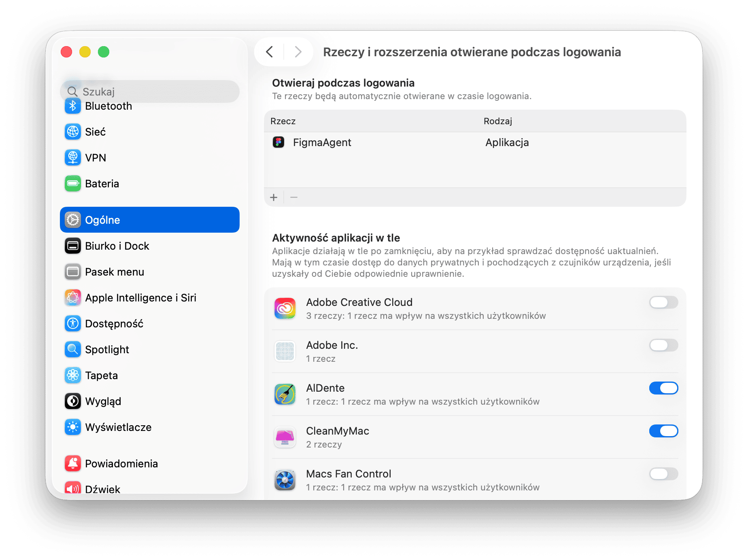Toggle Adobe Inc. background activity

click(x=663, y=345)
